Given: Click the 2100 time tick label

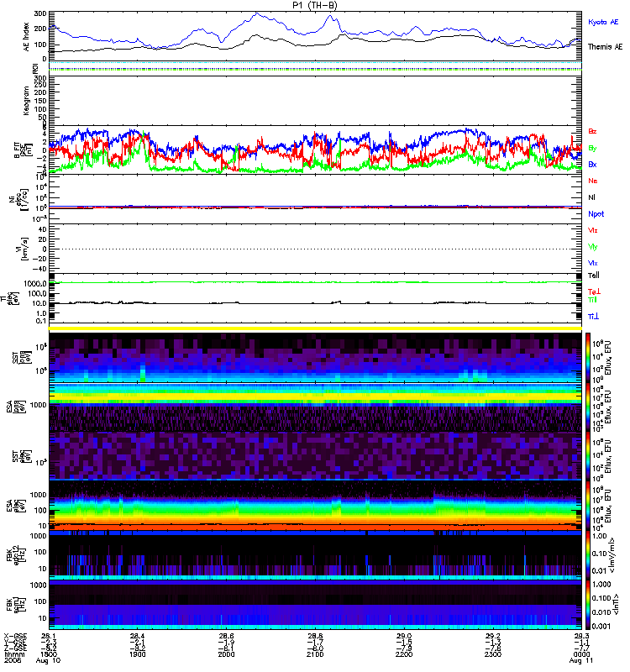Looking at the screenshot, I should (x=315, y=654).
